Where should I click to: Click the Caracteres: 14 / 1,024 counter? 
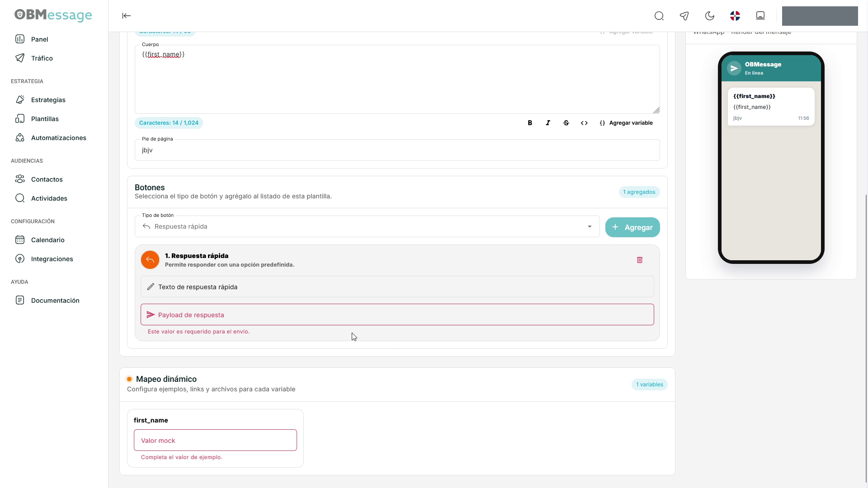[169, 123]
